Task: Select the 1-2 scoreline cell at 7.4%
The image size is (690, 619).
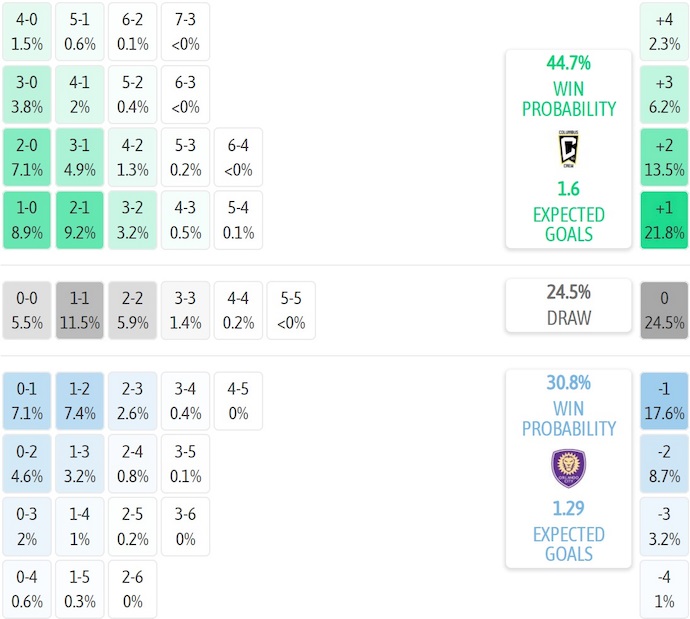Action: tap(80, 400)
